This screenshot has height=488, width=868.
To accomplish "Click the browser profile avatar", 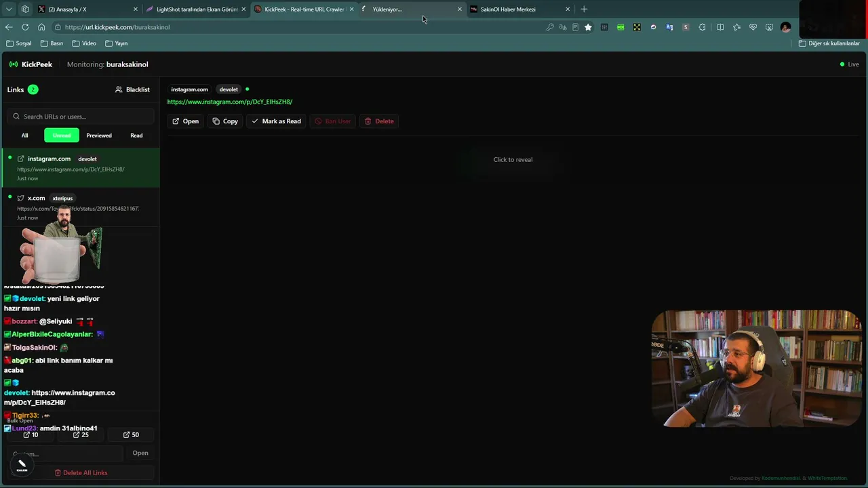I will tap(785, 27).
